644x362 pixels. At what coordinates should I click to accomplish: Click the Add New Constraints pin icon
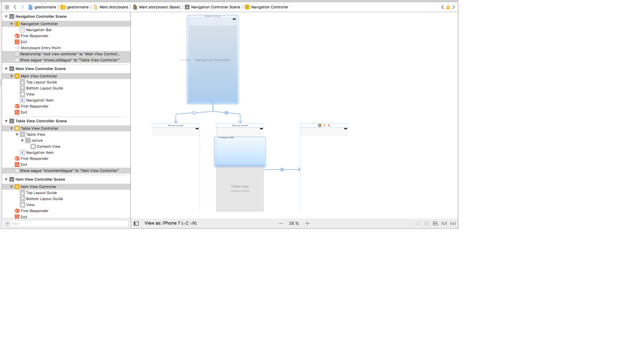444,224
